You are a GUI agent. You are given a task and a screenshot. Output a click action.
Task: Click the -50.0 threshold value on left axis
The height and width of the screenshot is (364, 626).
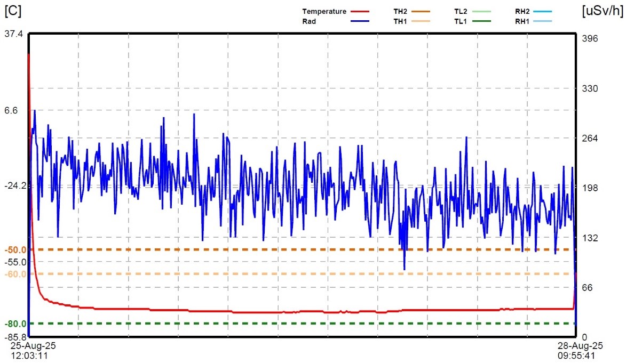click(16, 250)
